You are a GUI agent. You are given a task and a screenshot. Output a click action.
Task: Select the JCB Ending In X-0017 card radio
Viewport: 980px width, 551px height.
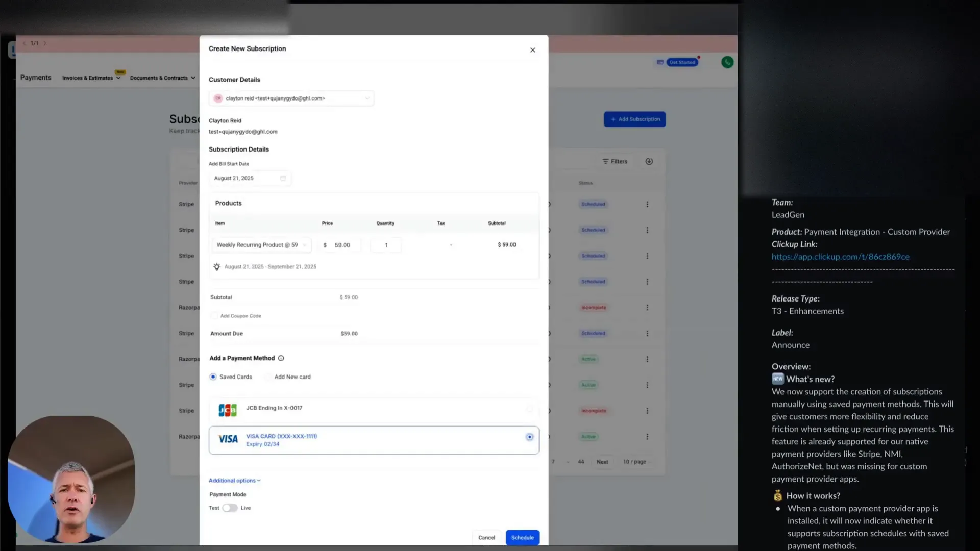tap(529, 409)
